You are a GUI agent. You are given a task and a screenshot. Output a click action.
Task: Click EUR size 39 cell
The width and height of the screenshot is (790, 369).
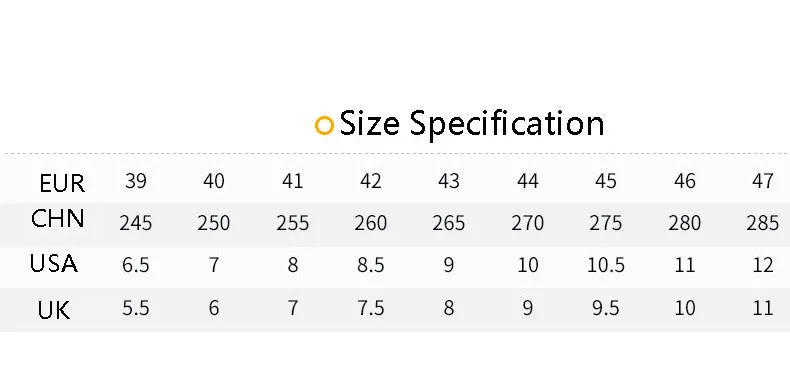pyautogui.click(x=136, y=180)
